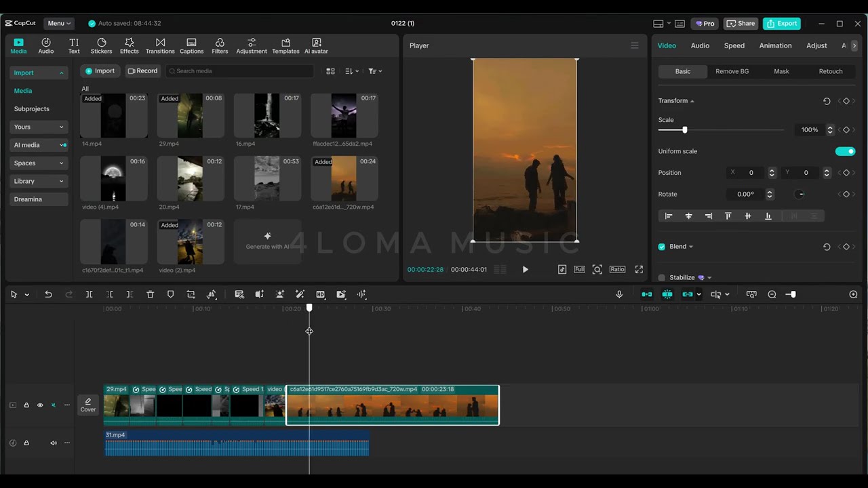Zoom out the timeline

pos(772,294)
